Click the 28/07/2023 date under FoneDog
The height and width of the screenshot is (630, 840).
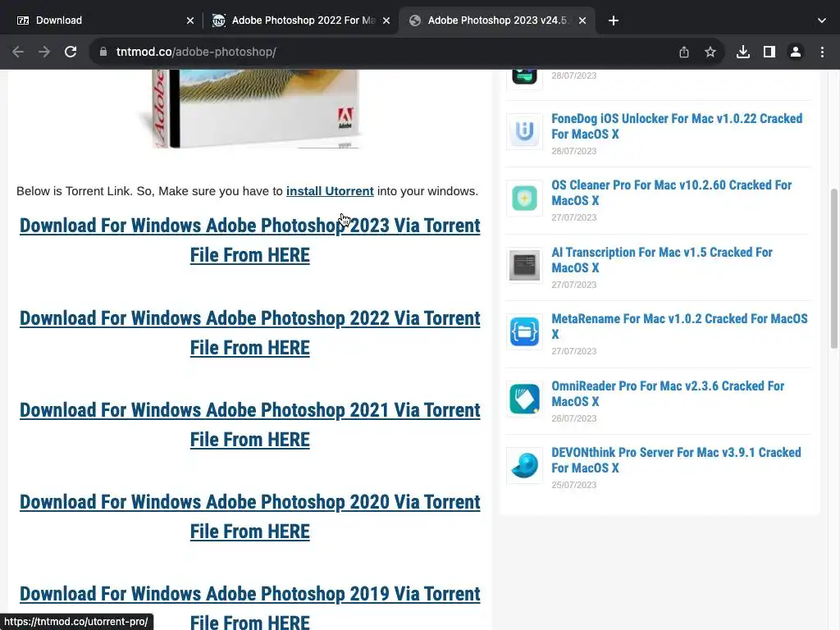573,151
